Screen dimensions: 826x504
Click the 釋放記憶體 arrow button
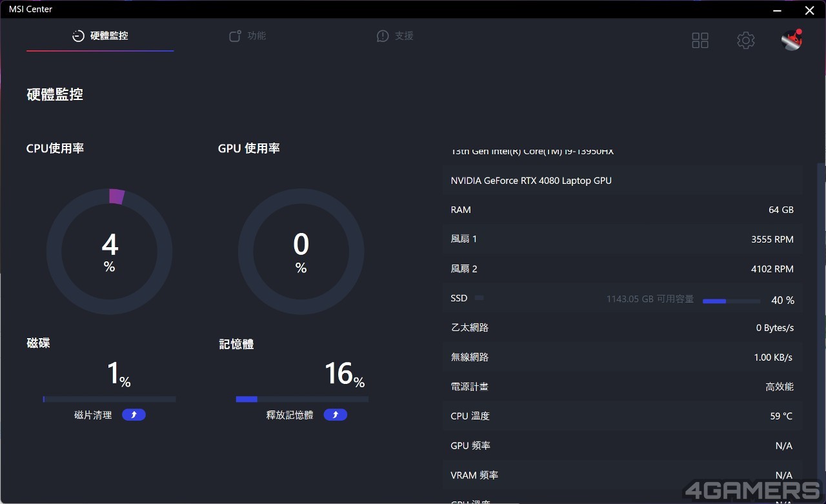[x=335, y=415]
